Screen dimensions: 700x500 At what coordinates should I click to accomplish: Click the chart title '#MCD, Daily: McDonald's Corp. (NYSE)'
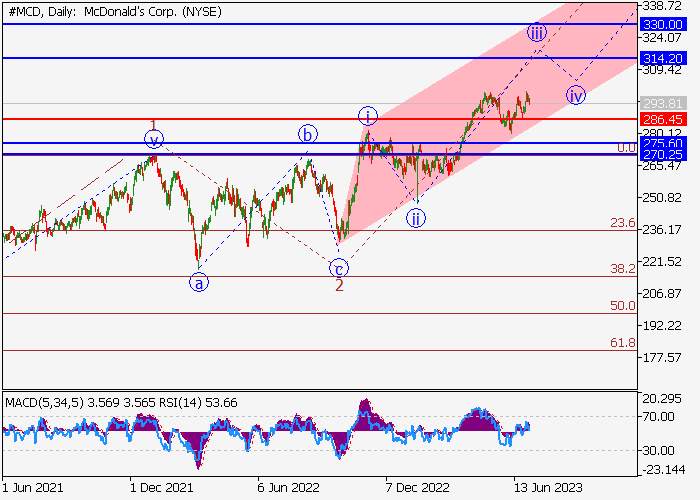click(x=115, y=12)
